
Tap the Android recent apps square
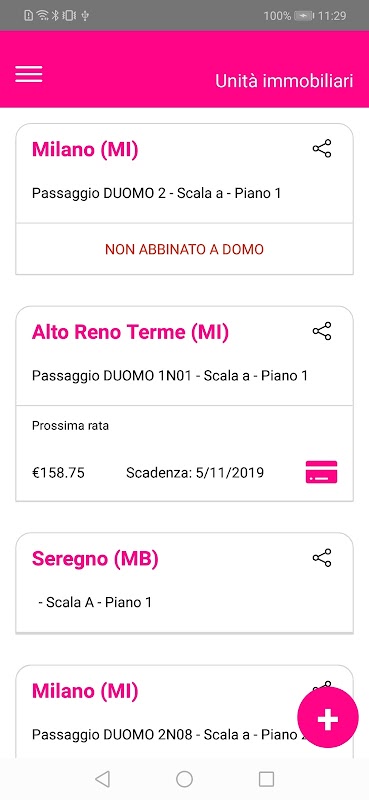click(266, 779)
